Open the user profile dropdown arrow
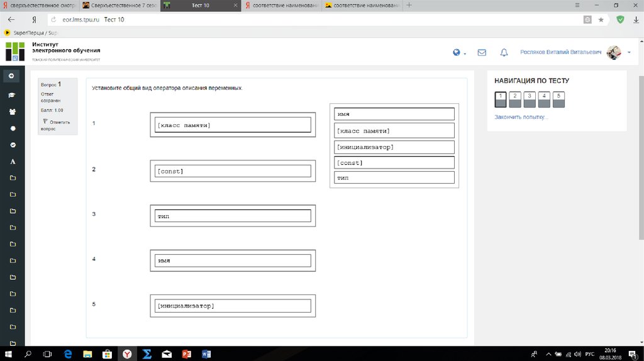Viewport: 644px width, 361px height. (629, 53)
